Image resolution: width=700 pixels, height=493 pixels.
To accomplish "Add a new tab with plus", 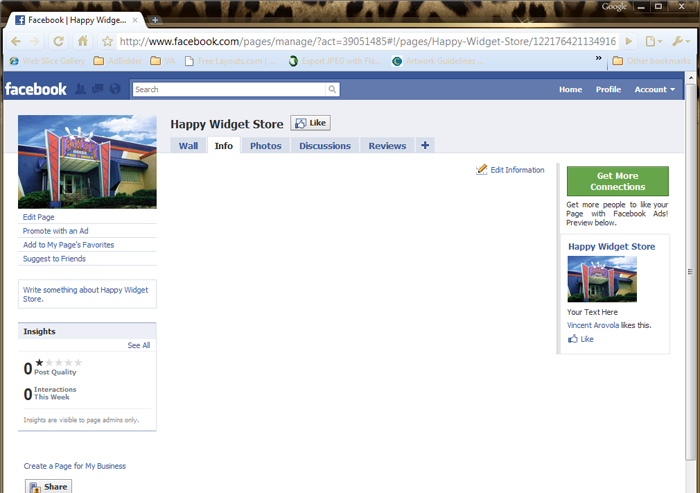I will [x=425, y=145].
